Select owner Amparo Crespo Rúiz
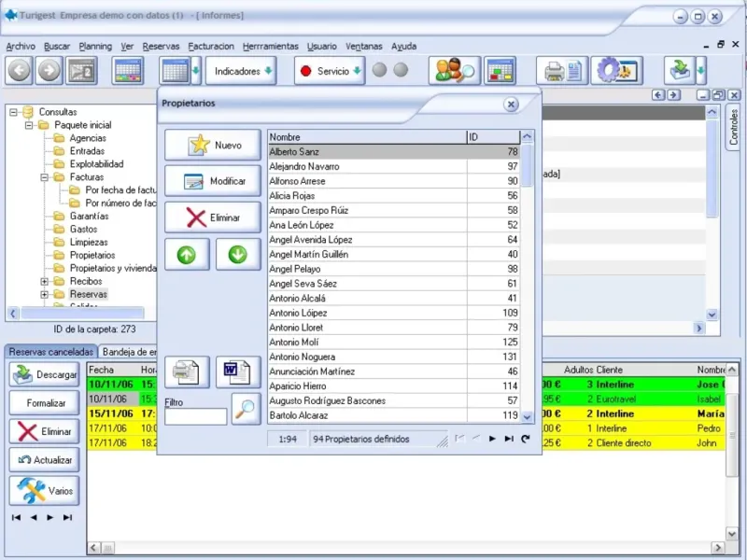The width and height of the screenshot is (747, 560). pos(393,211)
